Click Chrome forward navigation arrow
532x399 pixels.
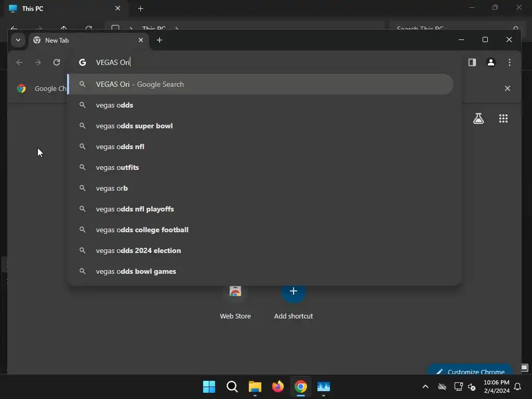pyautogui.click(x=38, y=62)
